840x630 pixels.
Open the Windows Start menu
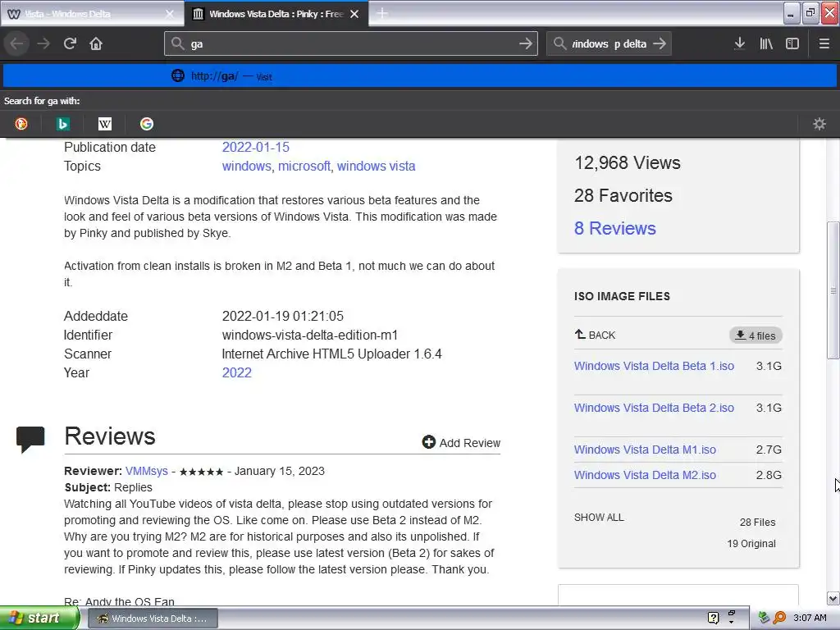(x=39, y=618)
